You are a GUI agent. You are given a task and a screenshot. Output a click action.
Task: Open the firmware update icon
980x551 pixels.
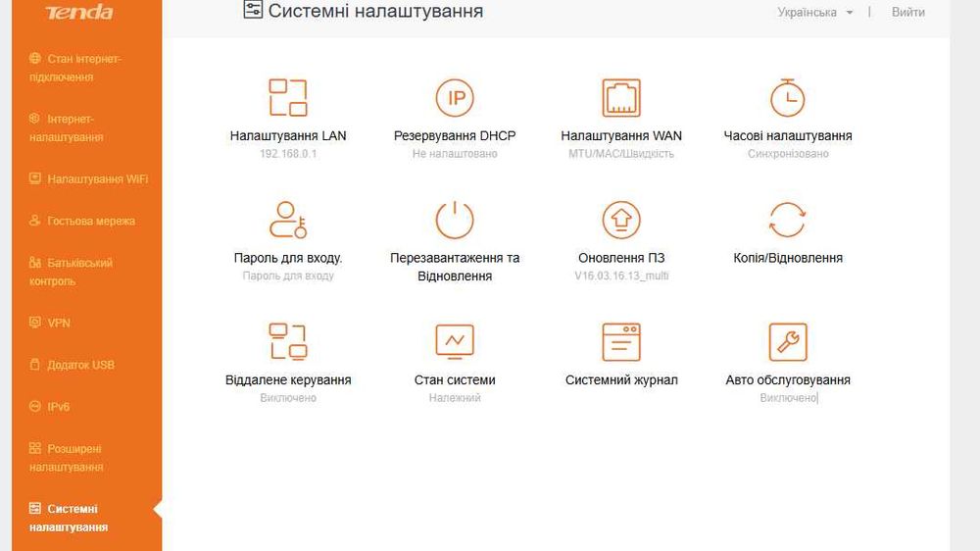point(621,220)
